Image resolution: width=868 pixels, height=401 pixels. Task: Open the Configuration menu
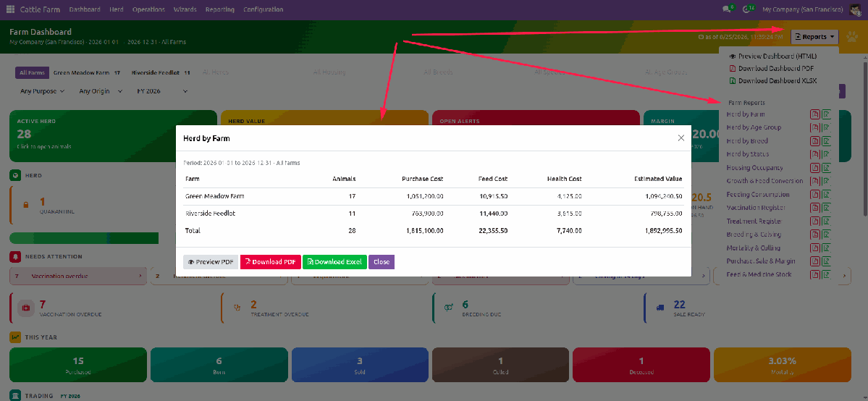(x=263, y=9)
